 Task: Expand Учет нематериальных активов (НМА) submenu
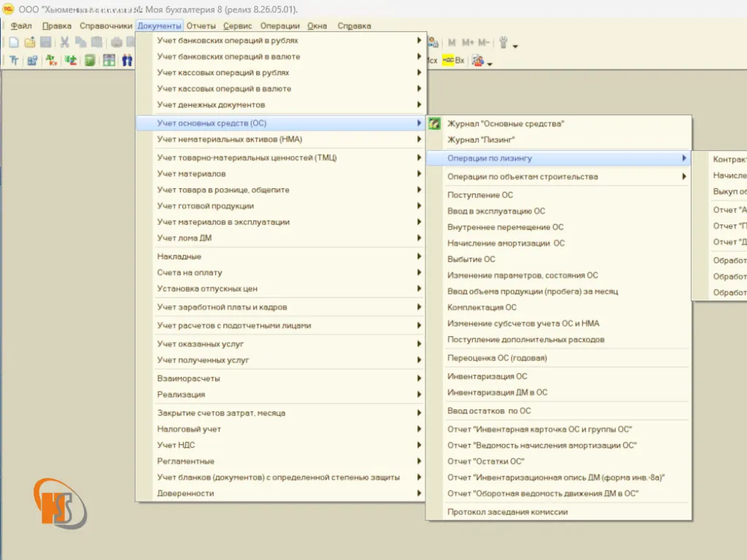281,139
